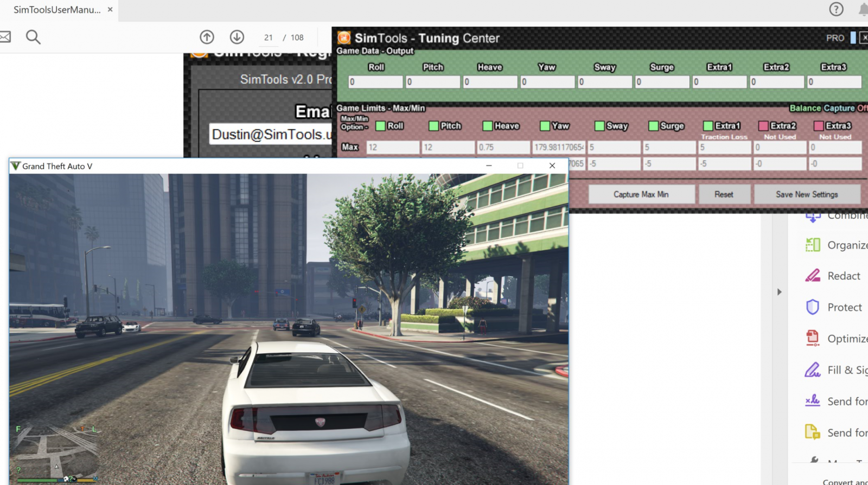Click the Heave Game Data output field
Screen dimensions: 868x485
pyautogui.click(x=490, y=82)
